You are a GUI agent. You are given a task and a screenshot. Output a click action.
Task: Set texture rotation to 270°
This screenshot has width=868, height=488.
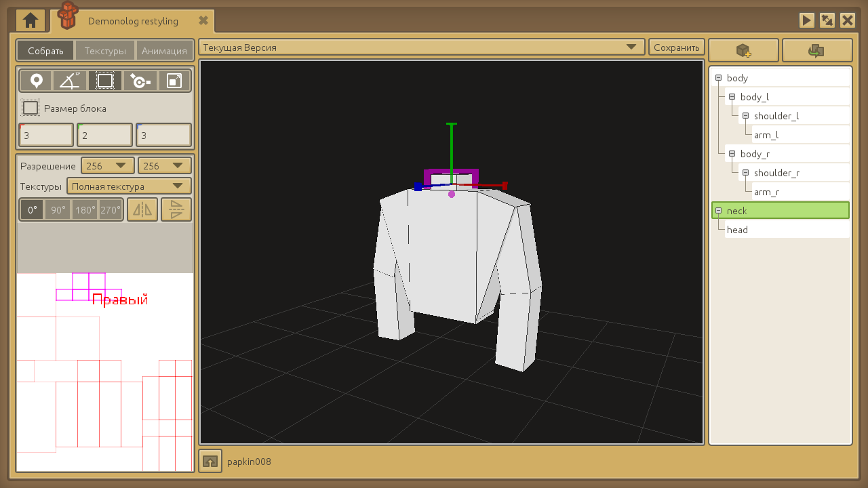(111, 210)
